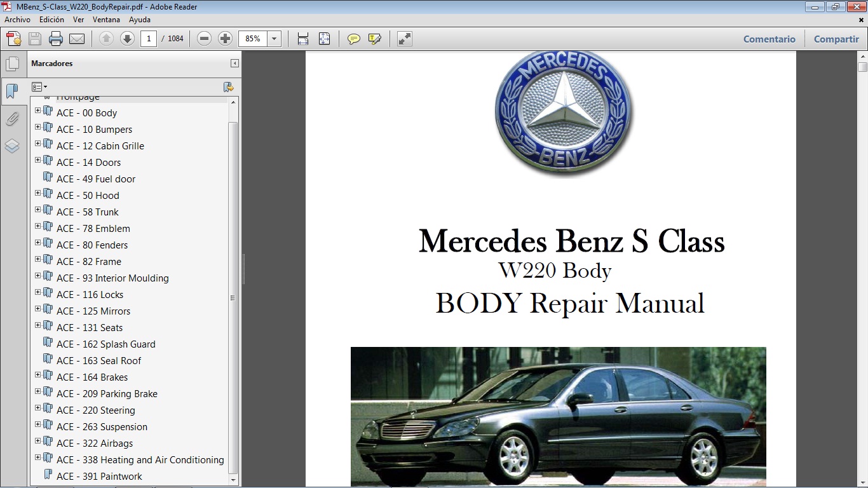Click the zoom out minus button
Viewport: 868px width, 488px height.
click(204, 39)
